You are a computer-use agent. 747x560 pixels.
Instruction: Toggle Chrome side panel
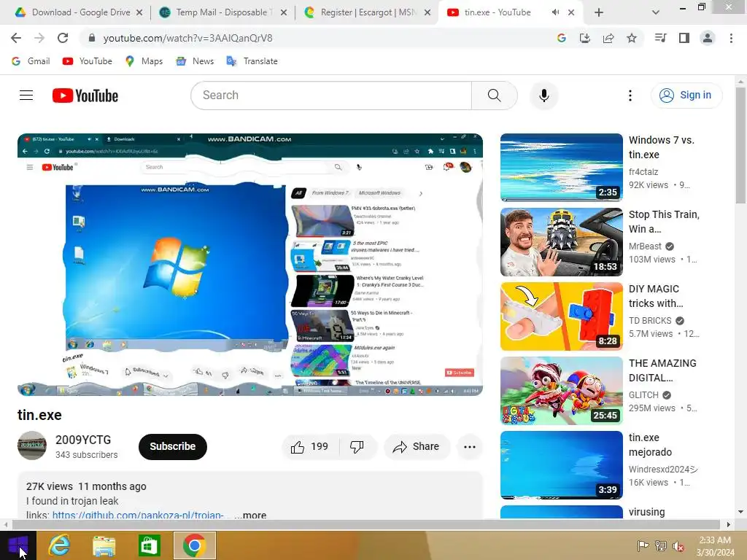[x=684, y=38]
